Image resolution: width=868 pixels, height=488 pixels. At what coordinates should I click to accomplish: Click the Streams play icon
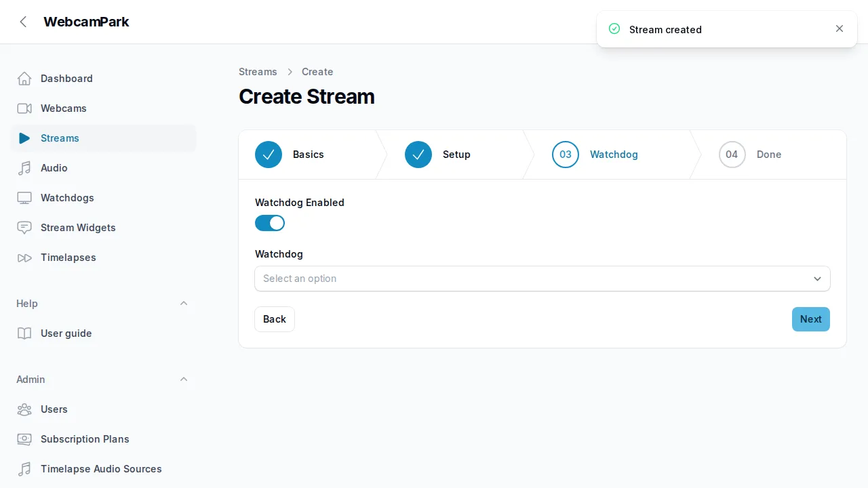(x=24, y=138)
